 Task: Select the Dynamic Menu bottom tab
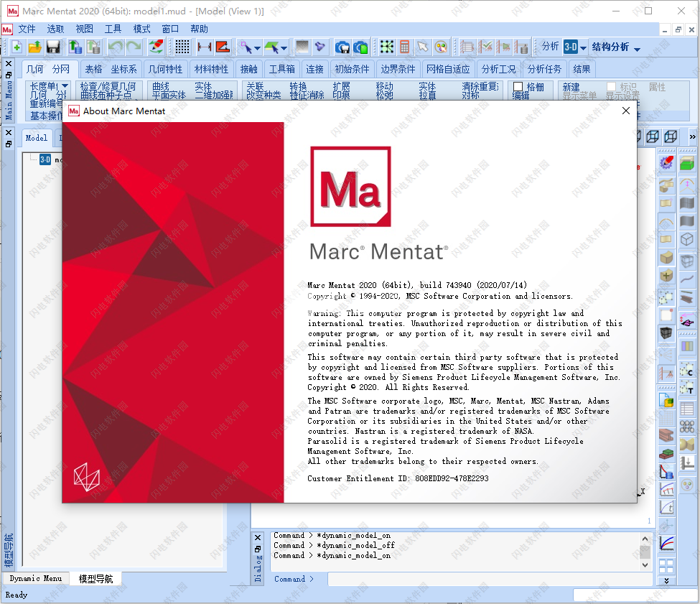point(36,579)
